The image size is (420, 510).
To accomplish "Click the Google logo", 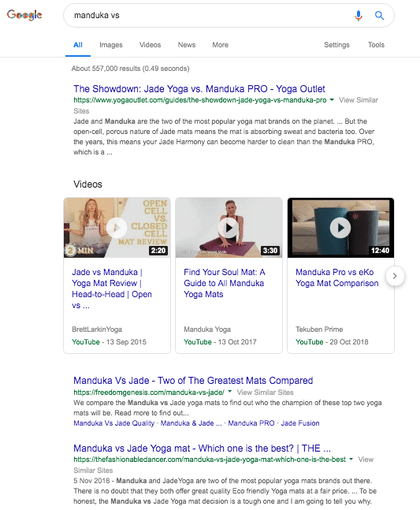I will tap(24, 15).
